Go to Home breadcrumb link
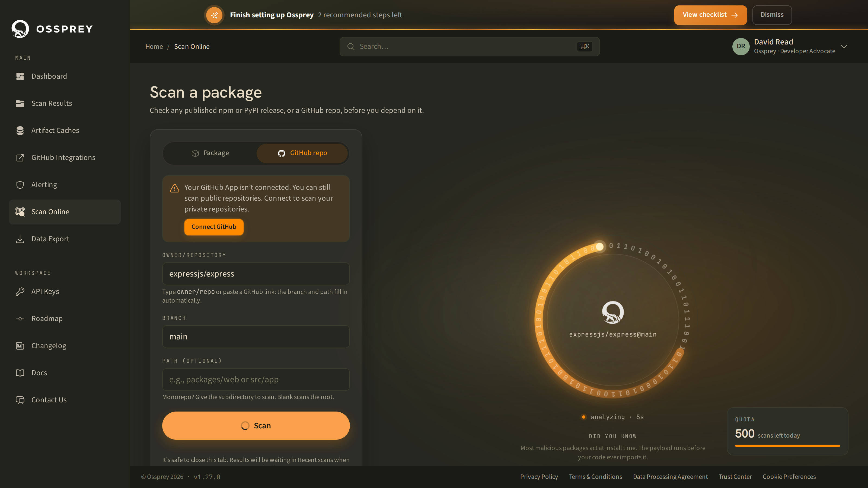868x488 pixels. click(154, 46)
